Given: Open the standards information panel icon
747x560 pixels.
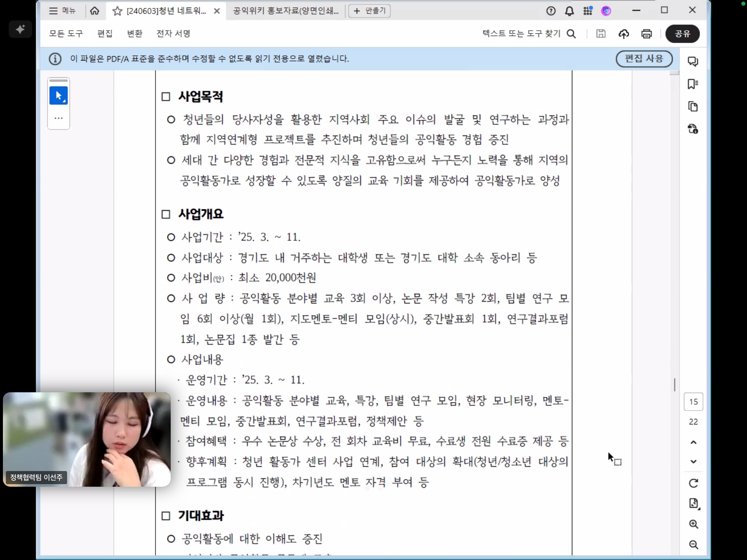Looking at the screenshot, I should 693,129.
